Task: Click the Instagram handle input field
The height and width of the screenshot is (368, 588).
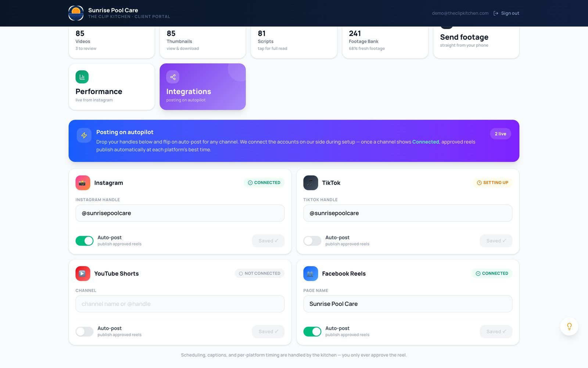Action: (x=180, y=213)
